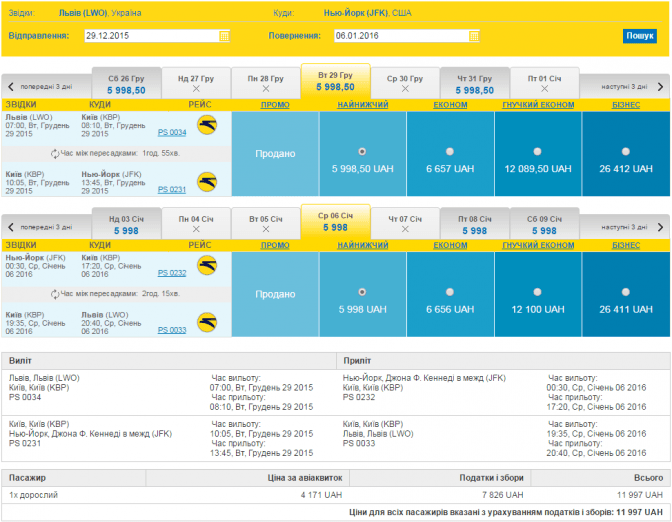The image size is (672, 522).
Task: Open flight PS 0033 details link
Action: [172, 330]
